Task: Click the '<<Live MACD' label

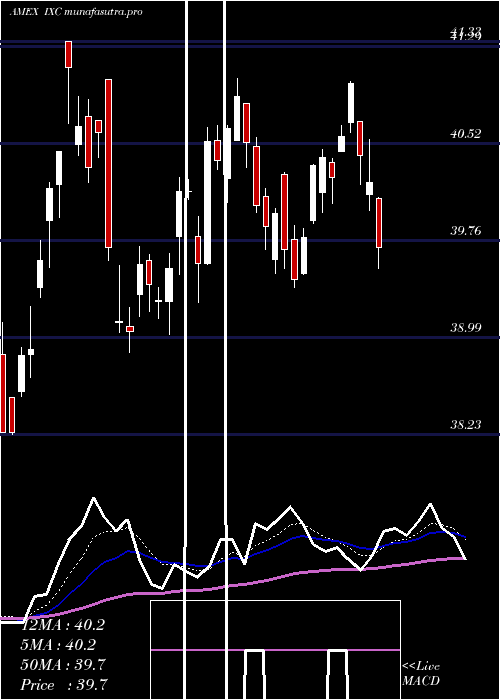Action: 421,674
